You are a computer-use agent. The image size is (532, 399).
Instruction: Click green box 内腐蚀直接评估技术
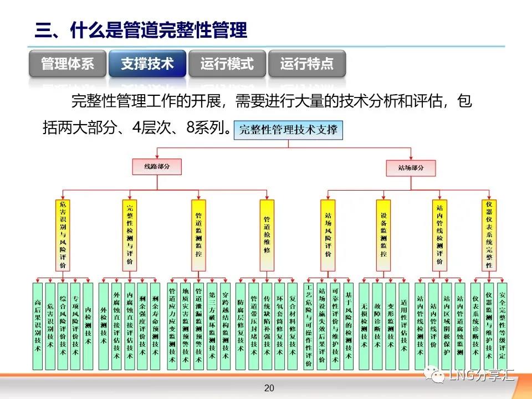tap(129, 326)
